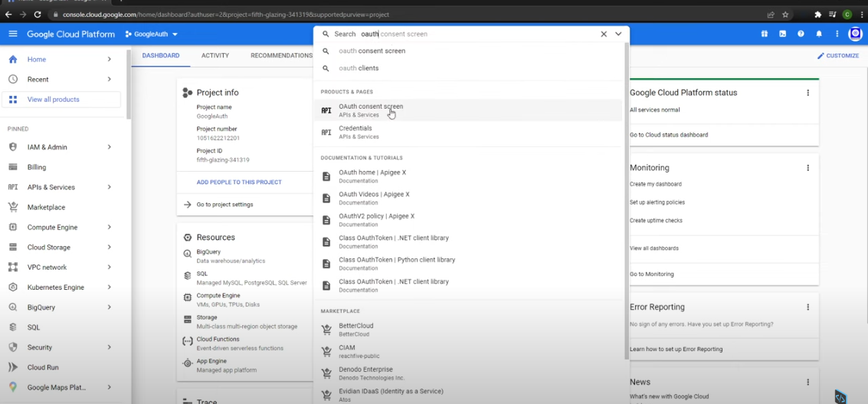The height and width of the screenshot is (404, 868).
Task: Click Add People to This Project link
Action: [239, 182]
